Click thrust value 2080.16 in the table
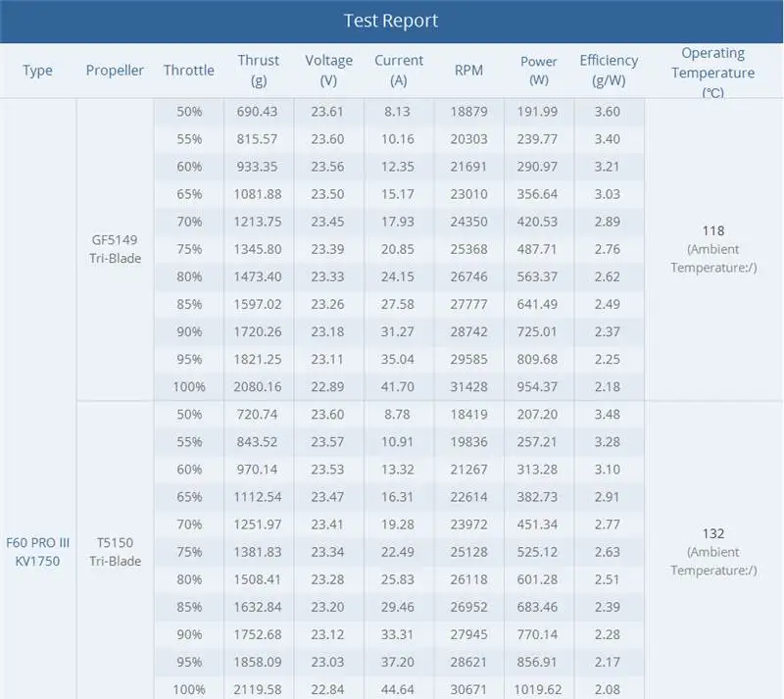 258,387
